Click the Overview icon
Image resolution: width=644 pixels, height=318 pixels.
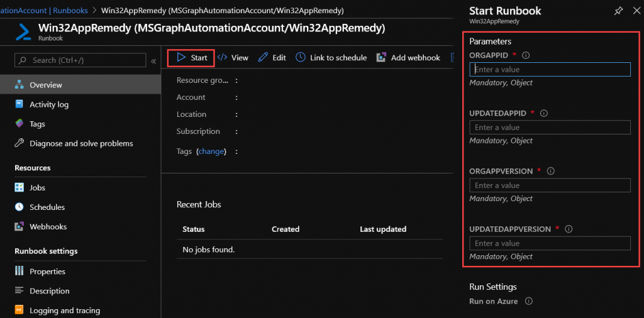(19, 85)
